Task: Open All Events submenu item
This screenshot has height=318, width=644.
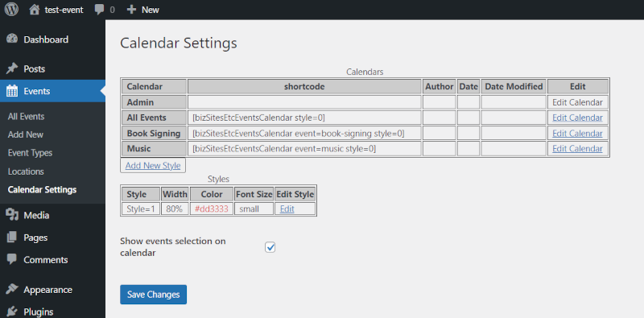Action: (26, 116)
